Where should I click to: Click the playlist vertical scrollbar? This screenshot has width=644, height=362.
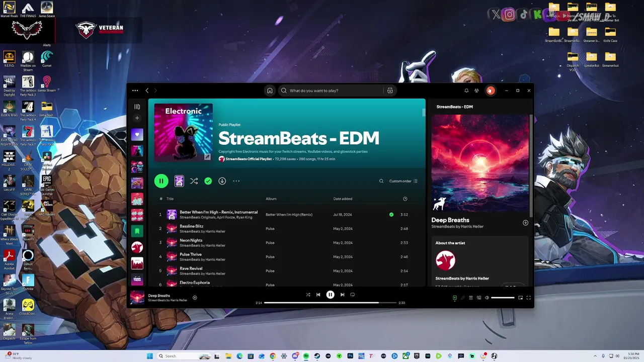click(424, 112)
